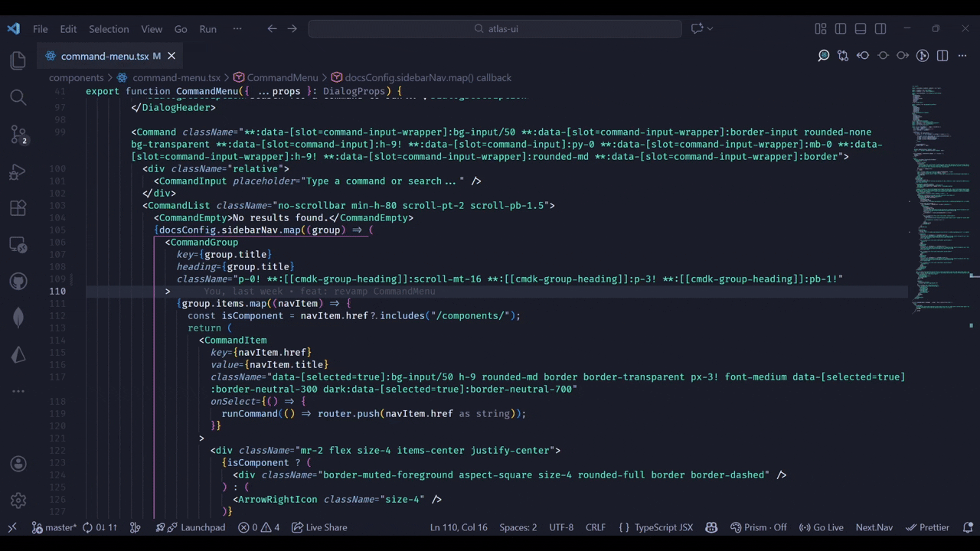
Task: Split the editor to the right
Action: pos(942,56)
